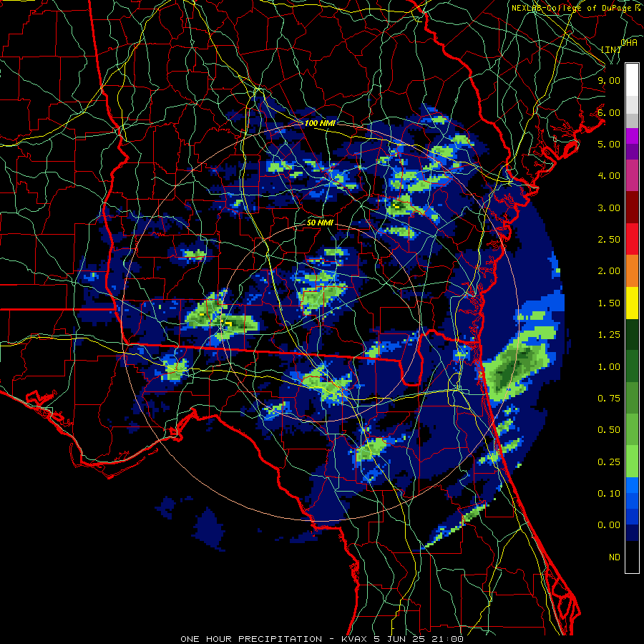This screenshot has width=644, height=644.
Task: Pick the dark purple swatch in the legend
Action: [x=632, y=152]
